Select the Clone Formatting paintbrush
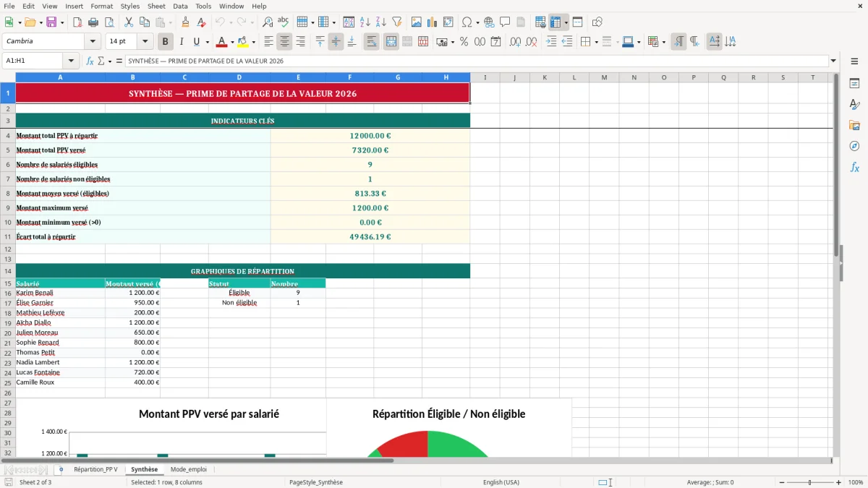Viewport: 868px width, 488px height. point(185,22)
